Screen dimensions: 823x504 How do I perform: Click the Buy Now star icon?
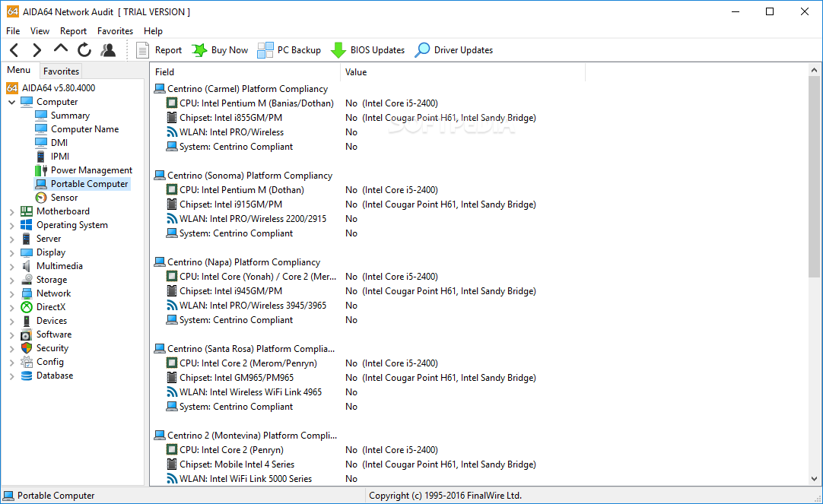coord(199,50)
